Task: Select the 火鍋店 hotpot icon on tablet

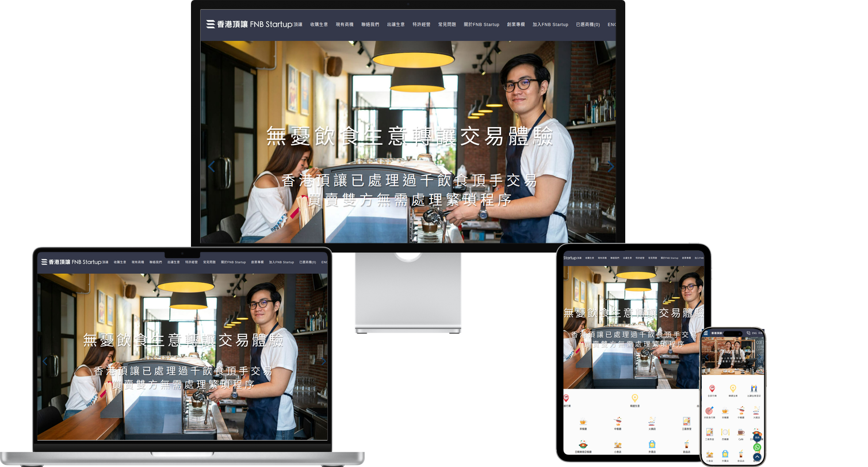Action: [652, 421]
